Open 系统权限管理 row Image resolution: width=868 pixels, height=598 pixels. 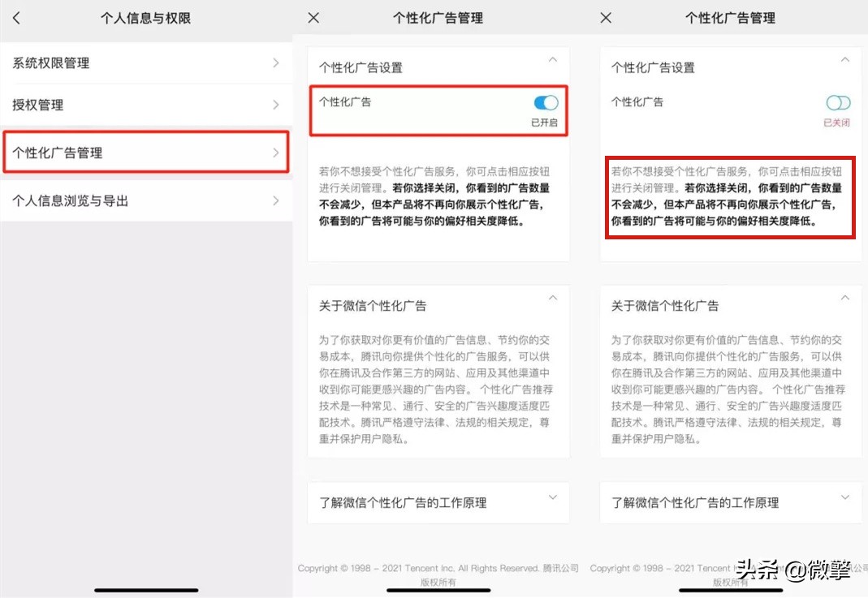pyautogui.click(x=146, y=63)
